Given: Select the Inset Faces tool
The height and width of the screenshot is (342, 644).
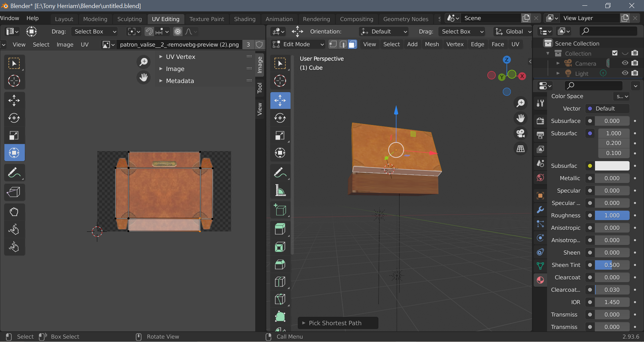Looking at the screenshot, I should (280, 247).
